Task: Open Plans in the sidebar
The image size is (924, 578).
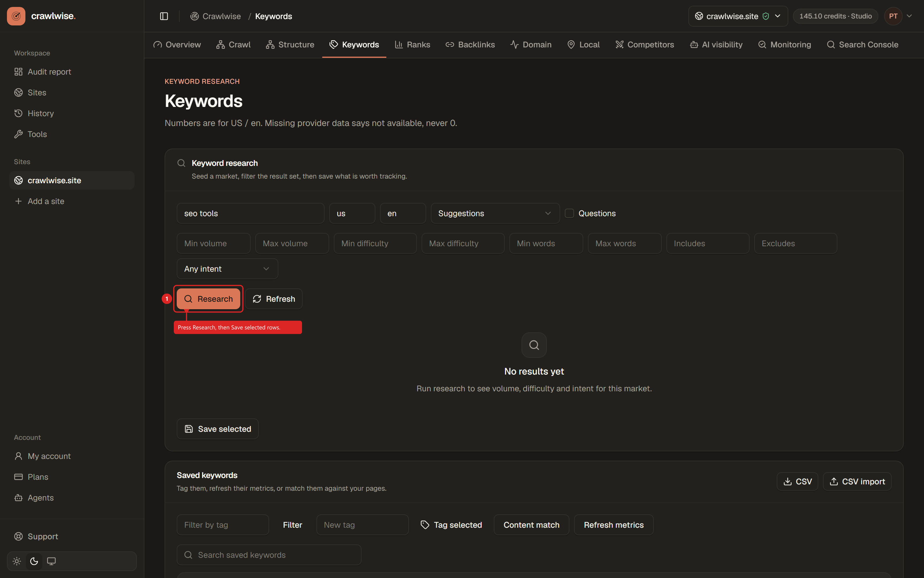Action: tap(72, 477)
